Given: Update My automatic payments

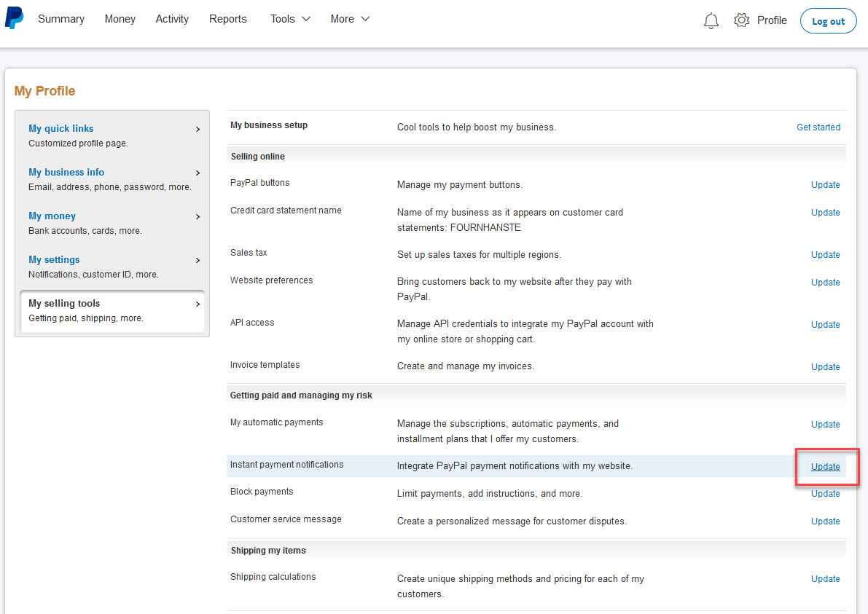Looking at the screenshot, I should pyautogui.click(x=826, y=425).
